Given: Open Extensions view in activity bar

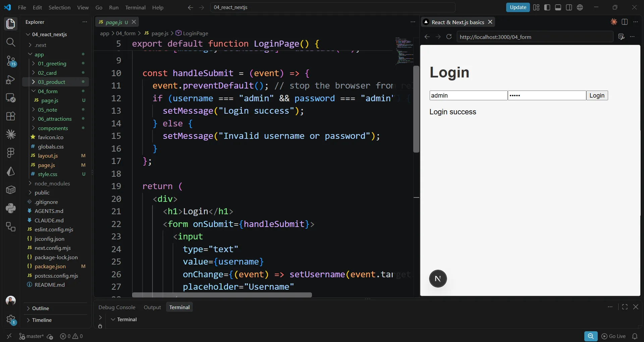Looking at the screenshot, I should coord(11,116).
